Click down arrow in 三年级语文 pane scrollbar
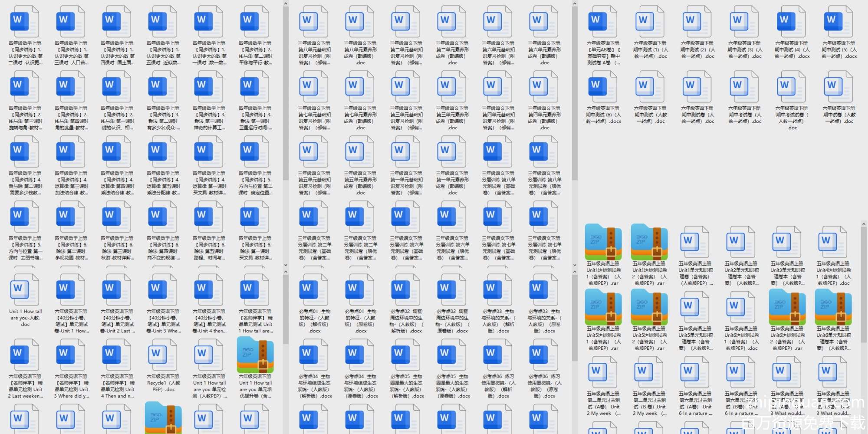 575,265
